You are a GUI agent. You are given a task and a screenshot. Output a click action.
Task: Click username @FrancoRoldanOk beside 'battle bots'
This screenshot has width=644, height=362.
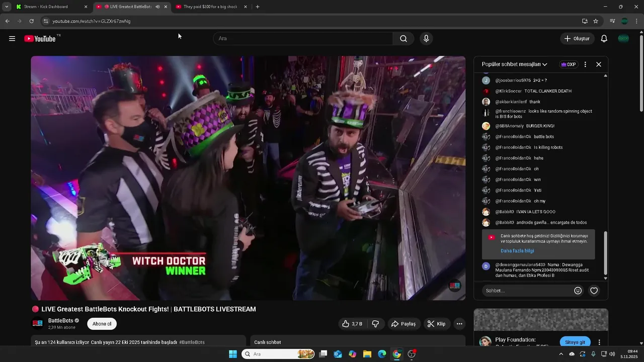[x=513, y=137]
